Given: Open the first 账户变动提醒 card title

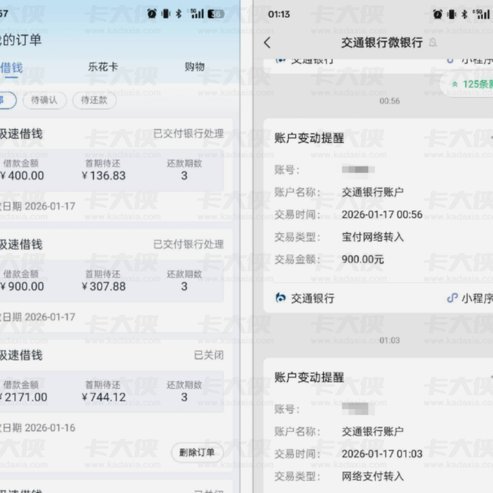Looking at the screenshot, I should coord(309,138).
